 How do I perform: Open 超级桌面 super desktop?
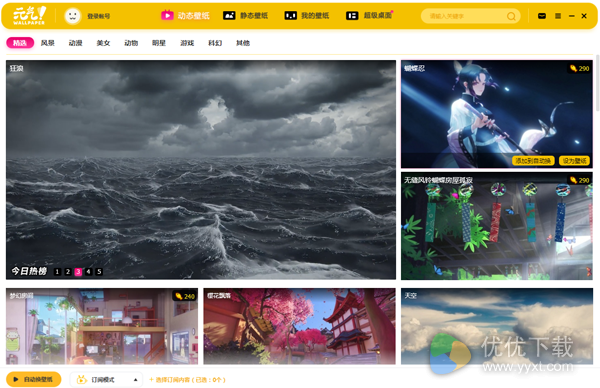coord(370,16)
